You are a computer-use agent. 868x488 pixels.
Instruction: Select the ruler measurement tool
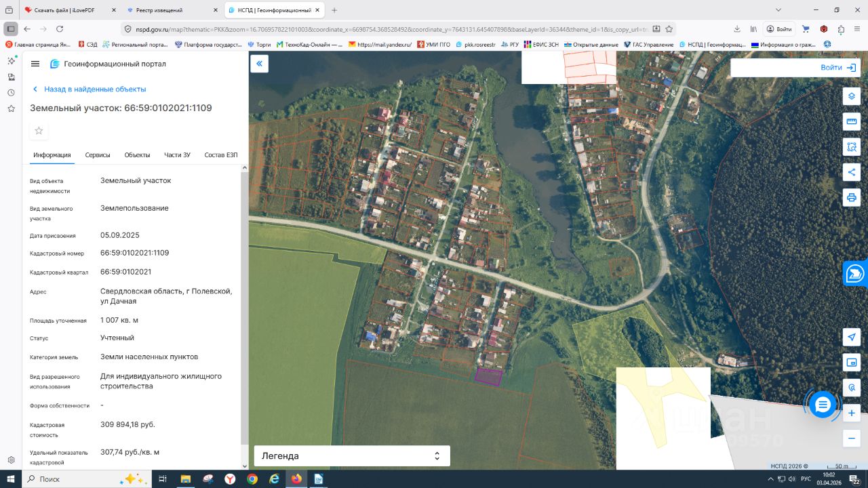coord(852,121)
